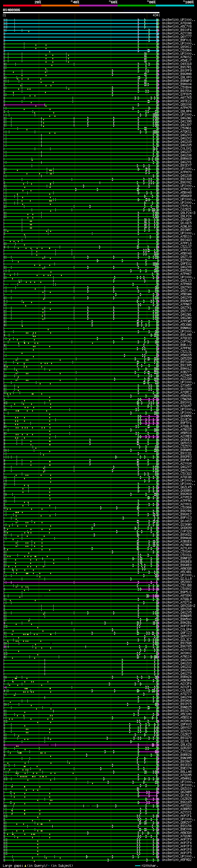Select UniRef100_Q9LKZ6 entry
The width and height of the screenshot is (197, 868).
click(177, 745)
